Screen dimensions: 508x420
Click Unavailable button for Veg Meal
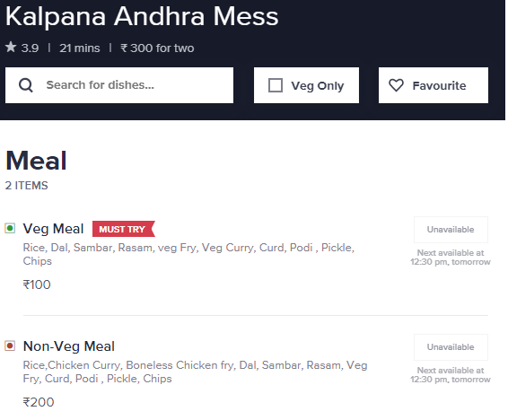click(451, 230)
